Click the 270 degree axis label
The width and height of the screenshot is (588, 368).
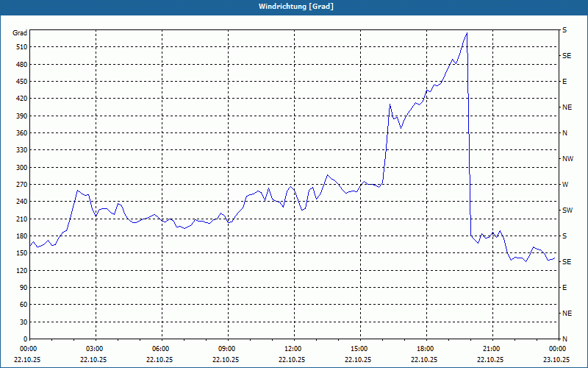21,185
